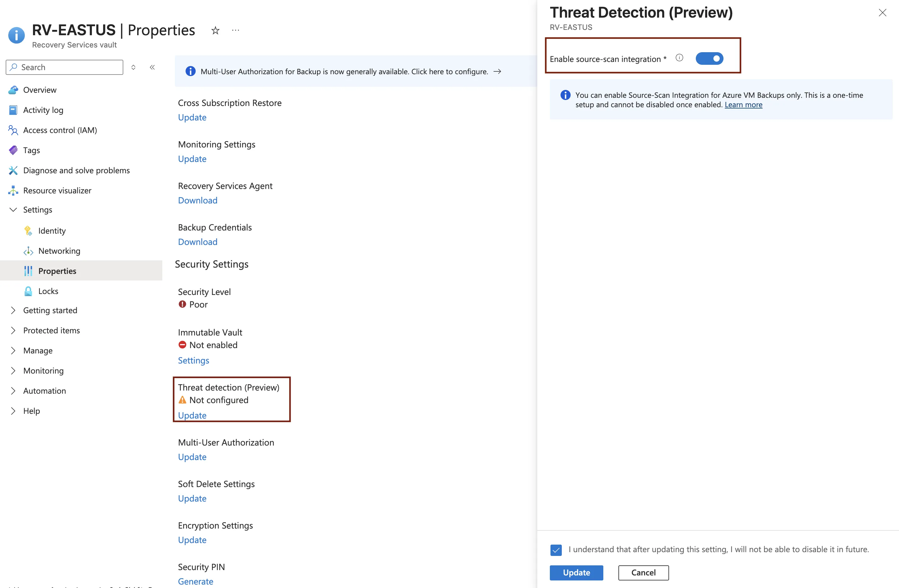Click inside the Search box
899x588 pixels.
click(64, 67)
